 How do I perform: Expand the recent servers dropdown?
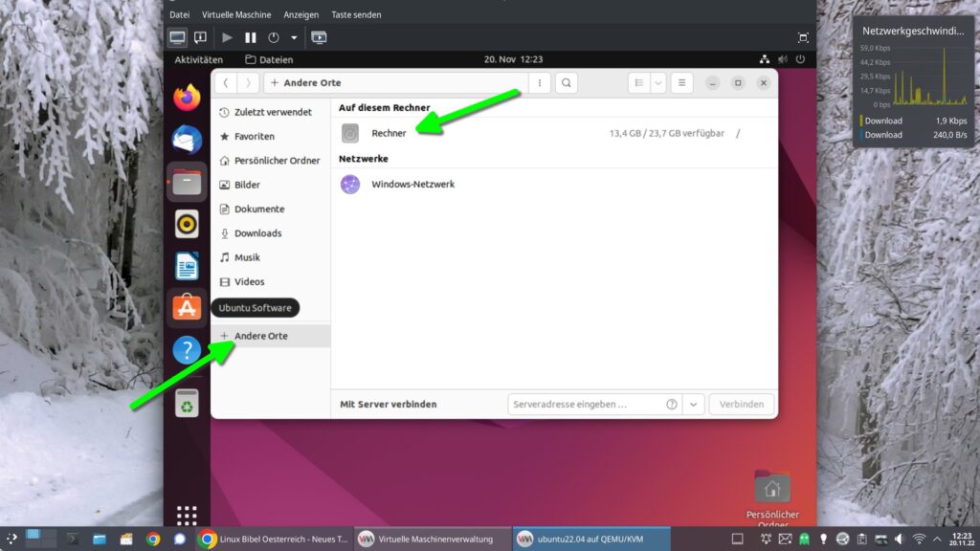694,405
